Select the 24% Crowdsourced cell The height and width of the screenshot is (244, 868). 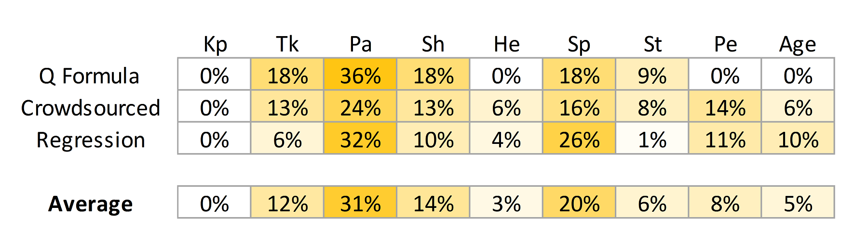tap(360, 106)
